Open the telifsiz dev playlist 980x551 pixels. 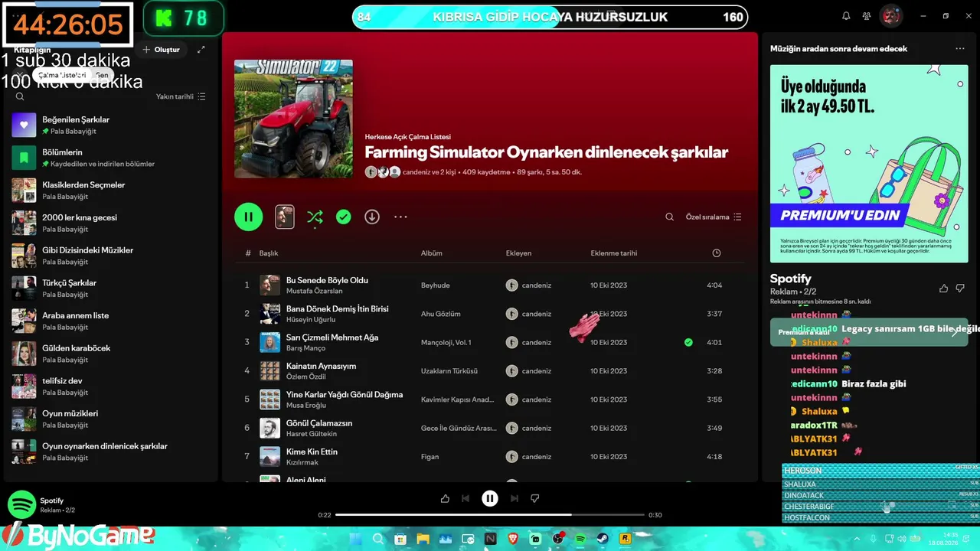tap(111, 386)
